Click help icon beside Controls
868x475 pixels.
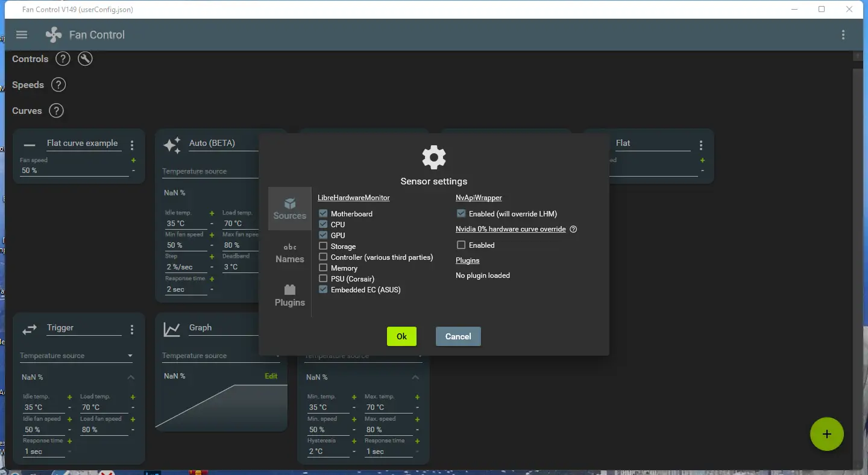tap(63, 58)
